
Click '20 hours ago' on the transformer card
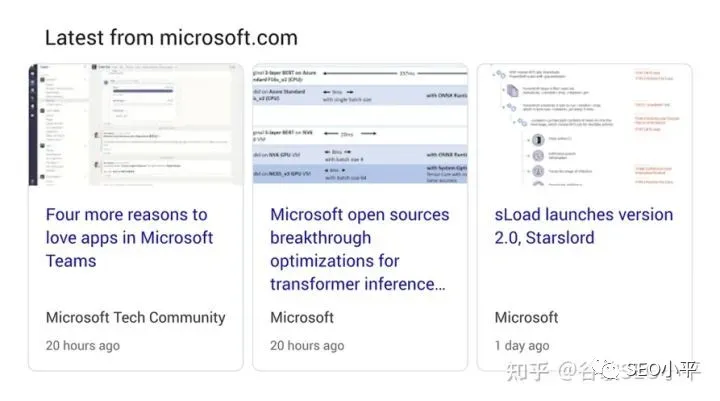tap(307, 345)
